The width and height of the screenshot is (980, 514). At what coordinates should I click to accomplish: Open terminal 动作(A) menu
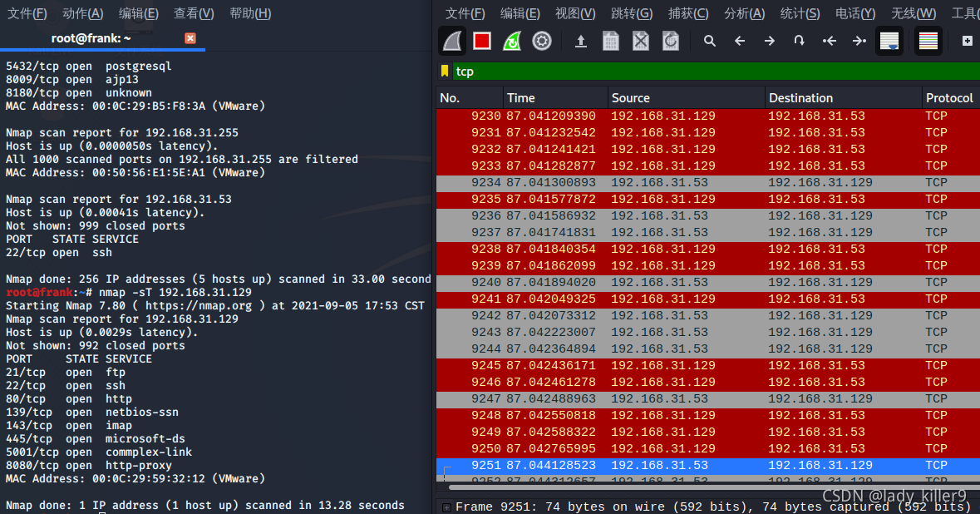pos(83,13)
